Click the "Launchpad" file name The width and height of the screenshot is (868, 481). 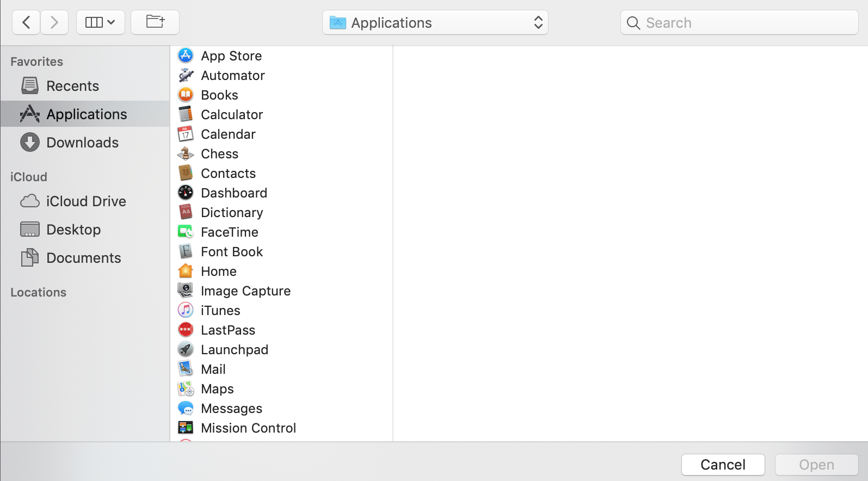(235, 350)
